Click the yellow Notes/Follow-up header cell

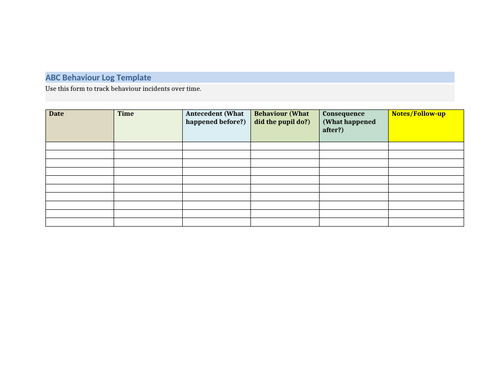pos(426,126)
